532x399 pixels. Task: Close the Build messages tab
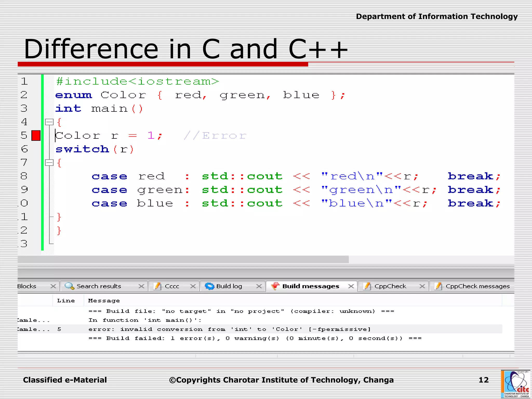[x=351, y=286]
